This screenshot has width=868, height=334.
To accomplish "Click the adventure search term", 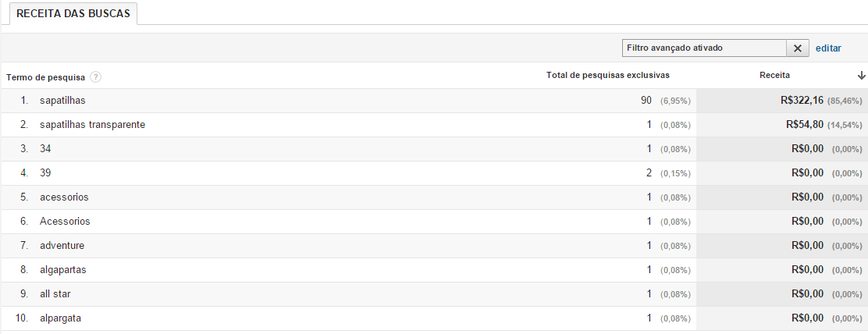I will (62, 245).
